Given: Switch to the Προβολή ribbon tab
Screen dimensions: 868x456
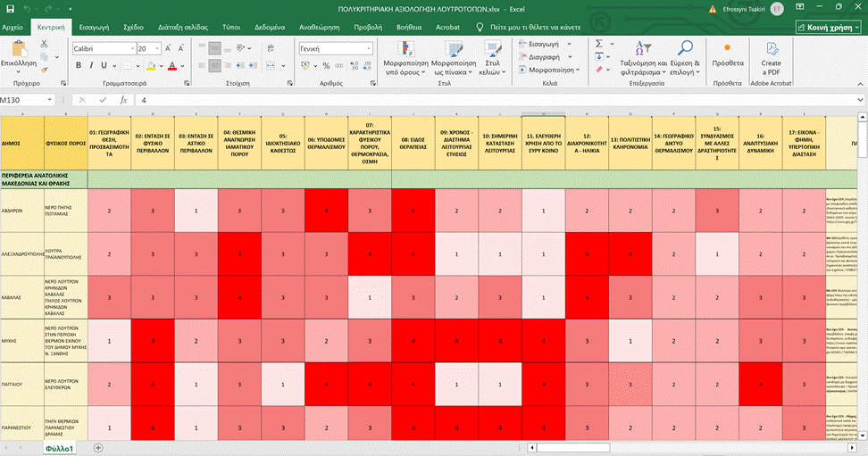Looking at the screenshot, I should click(x=368, y=27).
